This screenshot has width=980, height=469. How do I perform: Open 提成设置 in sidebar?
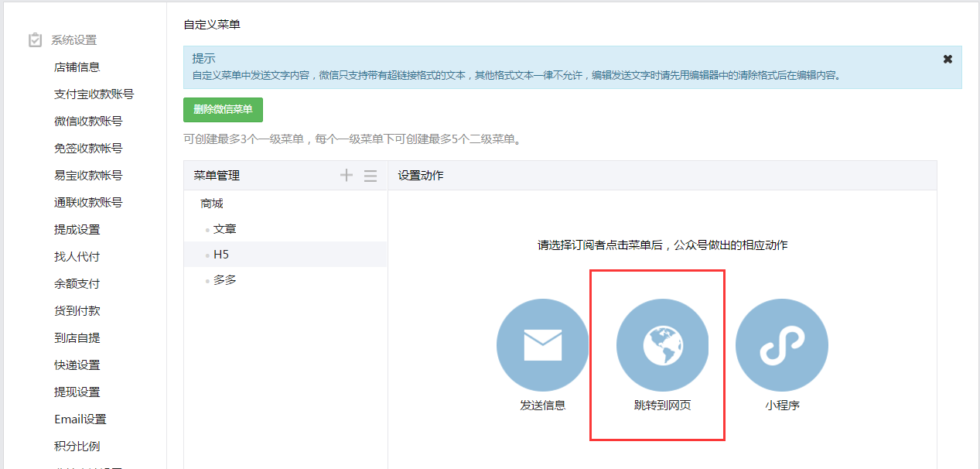coord(77,230)
